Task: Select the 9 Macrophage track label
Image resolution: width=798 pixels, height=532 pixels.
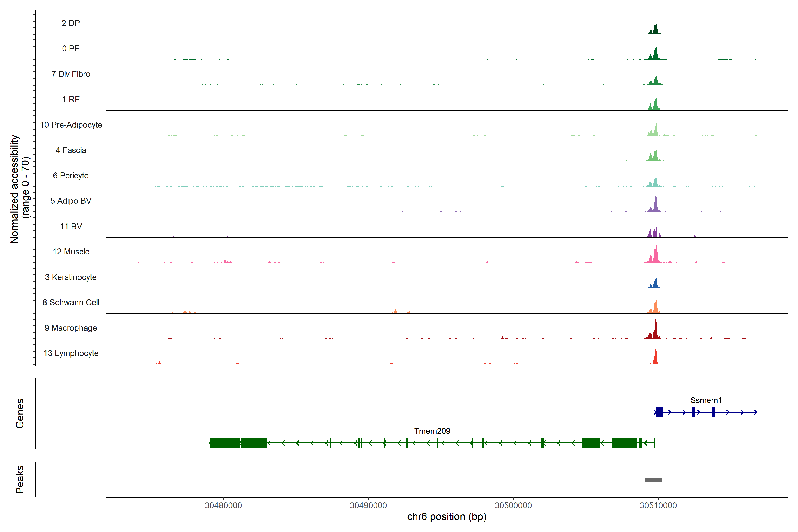Action: tap(70, 328)
